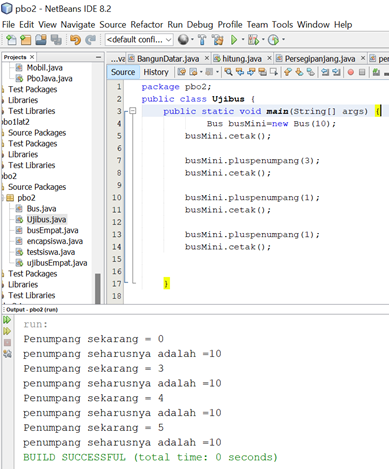The width and height of the screenshot is (389, 469).
Task: Click the second Re-run icon in Output panel
Action: pos(7,331)
